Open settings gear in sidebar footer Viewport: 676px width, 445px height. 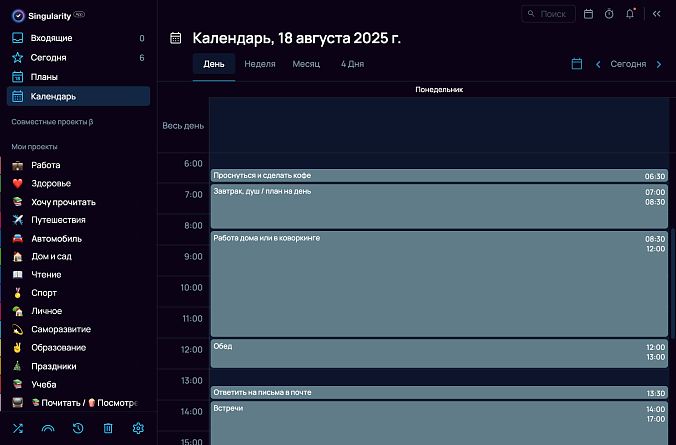pos(138,428)
